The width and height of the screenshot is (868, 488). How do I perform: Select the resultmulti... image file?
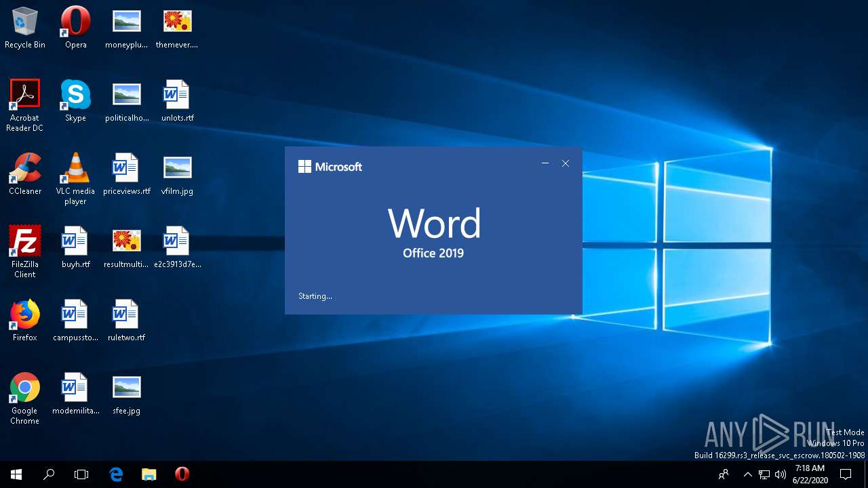127,247
